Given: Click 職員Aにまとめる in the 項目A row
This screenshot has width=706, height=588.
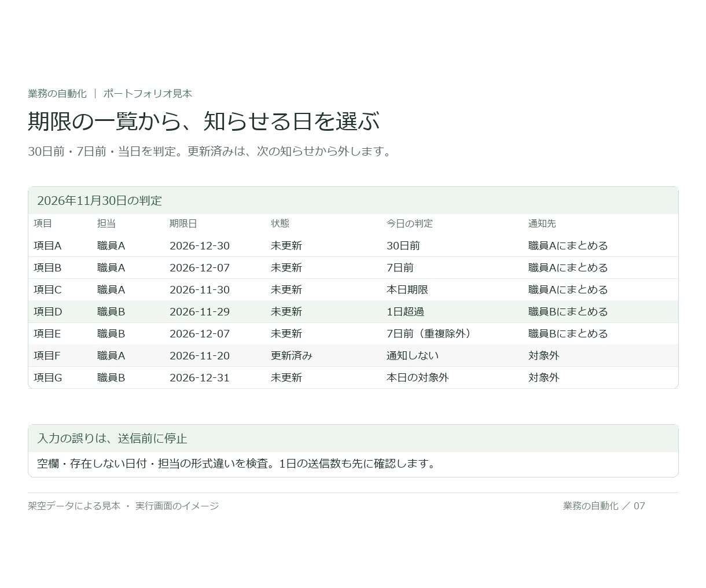Looking at the screenshot, I should (x=568, y=246).
